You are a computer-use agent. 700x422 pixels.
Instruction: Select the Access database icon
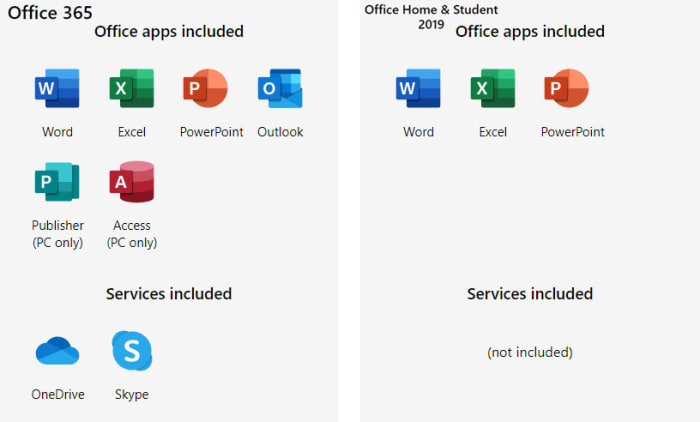pos(131,182)
